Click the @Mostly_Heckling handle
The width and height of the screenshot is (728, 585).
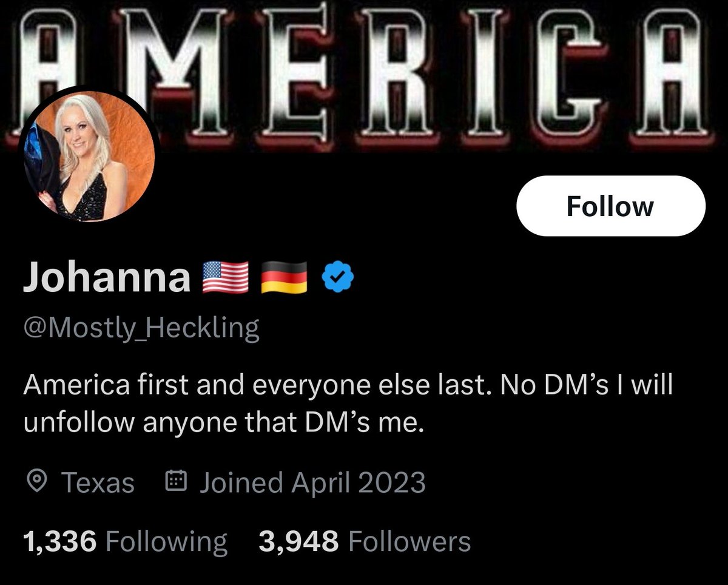click(141, 328)
